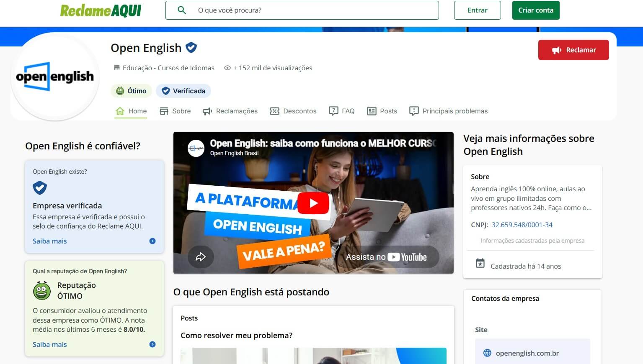Click Saiba mais under Reputação ÓTIMO
The image size is (643, 364).
[50, 344]
